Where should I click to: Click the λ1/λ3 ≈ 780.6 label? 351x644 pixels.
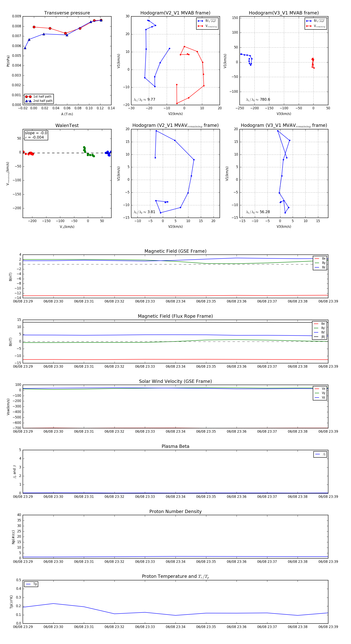point(258,100)
